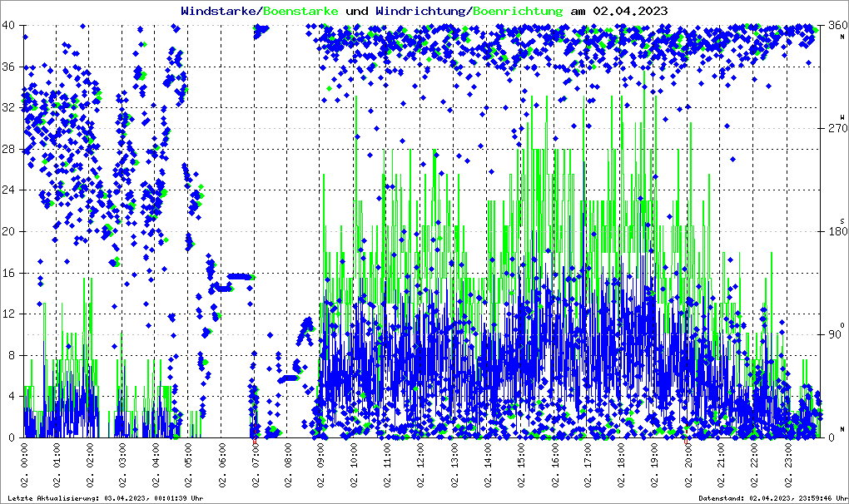Click the time label "02. 08:00"
The width and height of the screenshot is (849, 504).
pyautogui.click(x=288, y=465)
